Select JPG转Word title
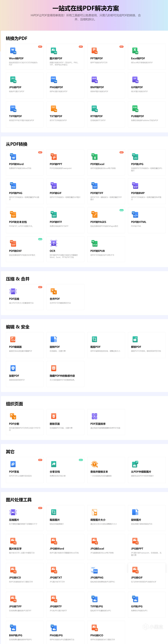This screenshot has height=644, width=168. [57, 549]
